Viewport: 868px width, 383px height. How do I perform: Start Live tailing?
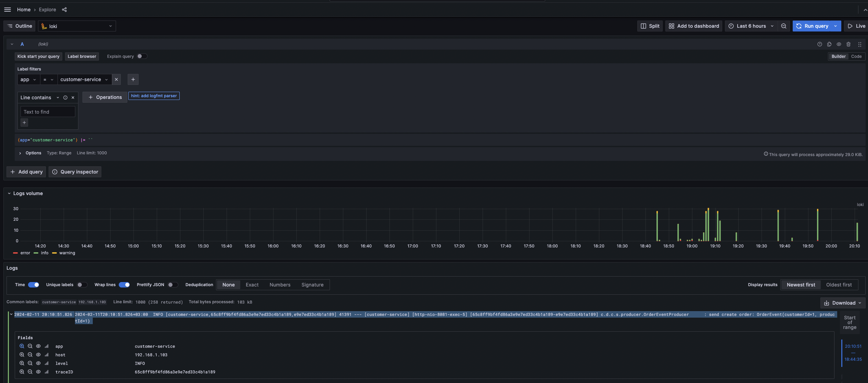(856, 26)
